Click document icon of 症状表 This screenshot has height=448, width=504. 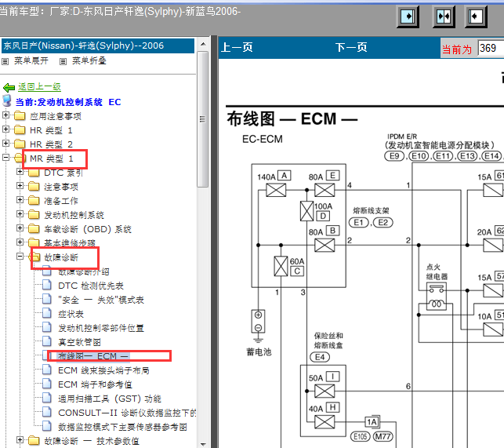point(47,313)
